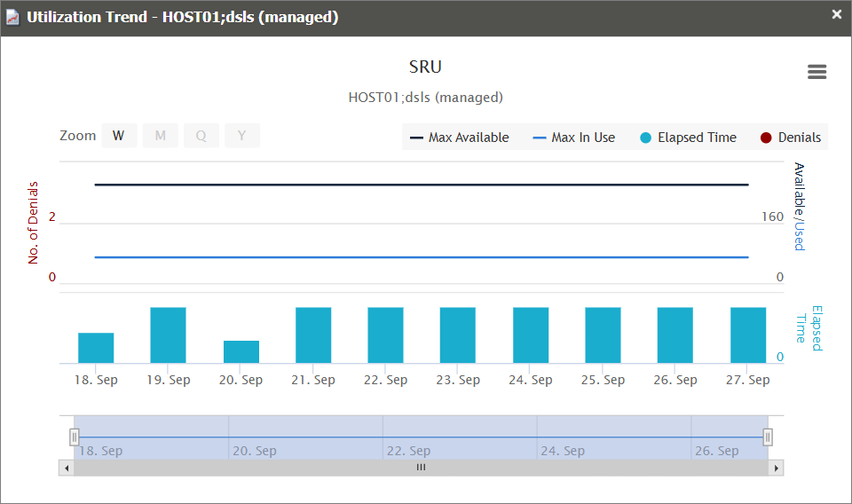Select the Y zoom range button

(x=241, y=135)
